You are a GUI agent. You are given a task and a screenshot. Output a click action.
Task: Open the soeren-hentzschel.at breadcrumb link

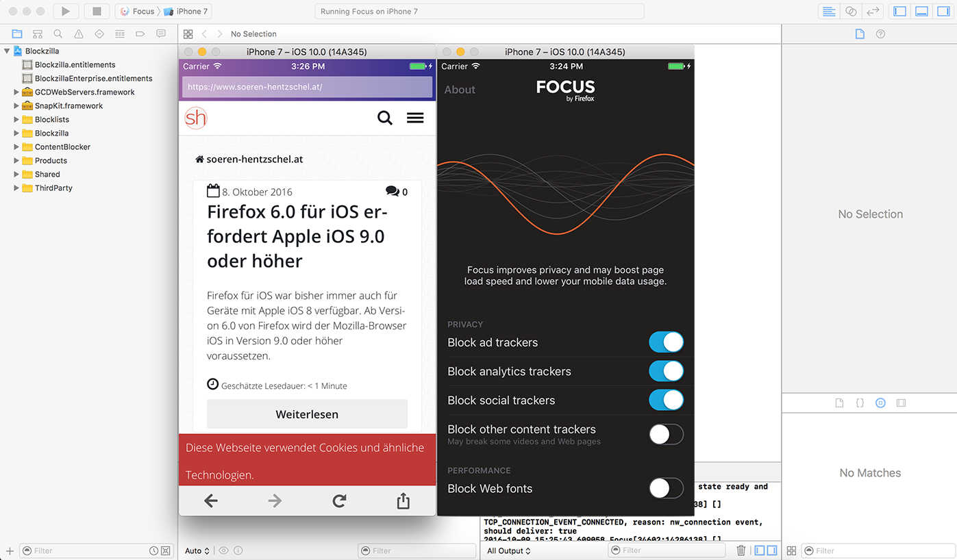[x=249, y=159]
